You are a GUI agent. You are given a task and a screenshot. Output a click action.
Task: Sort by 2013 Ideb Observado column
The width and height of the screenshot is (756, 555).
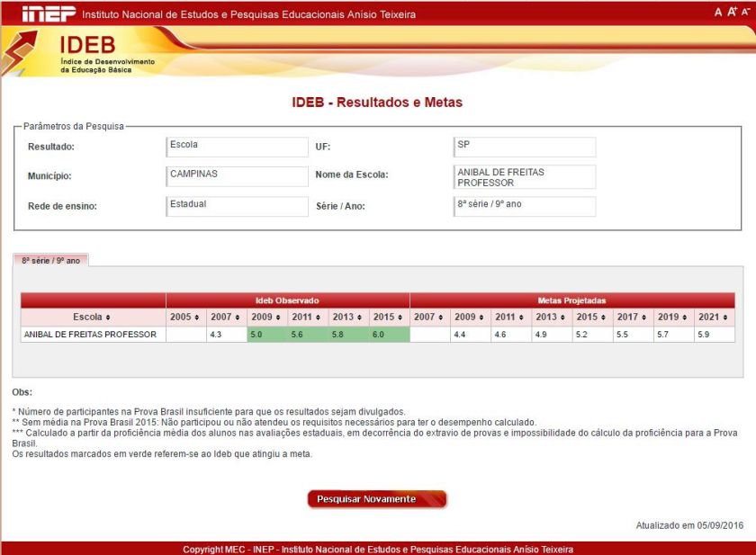click(348, 317)
